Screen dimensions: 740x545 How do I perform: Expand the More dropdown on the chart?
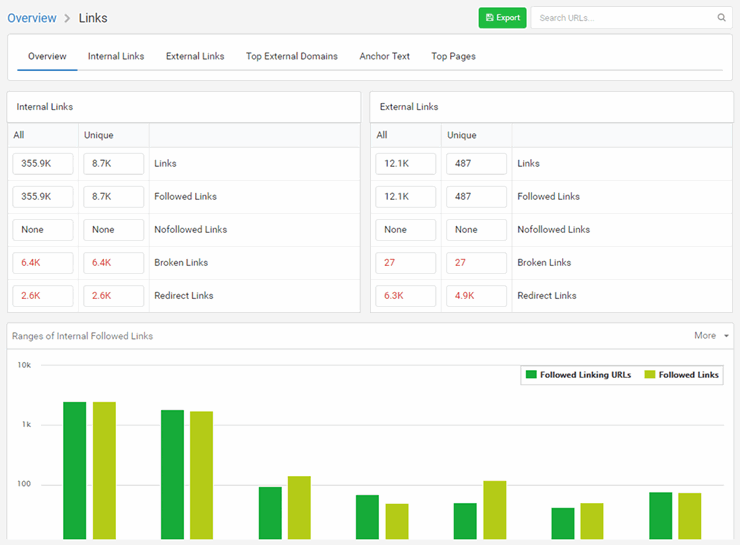click(711, 336)
